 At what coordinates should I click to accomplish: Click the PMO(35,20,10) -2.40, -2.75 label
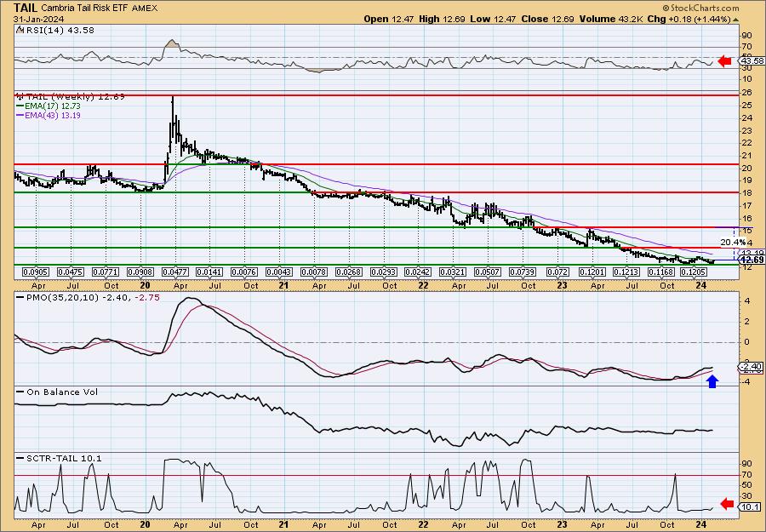click(x=92, y=297)
